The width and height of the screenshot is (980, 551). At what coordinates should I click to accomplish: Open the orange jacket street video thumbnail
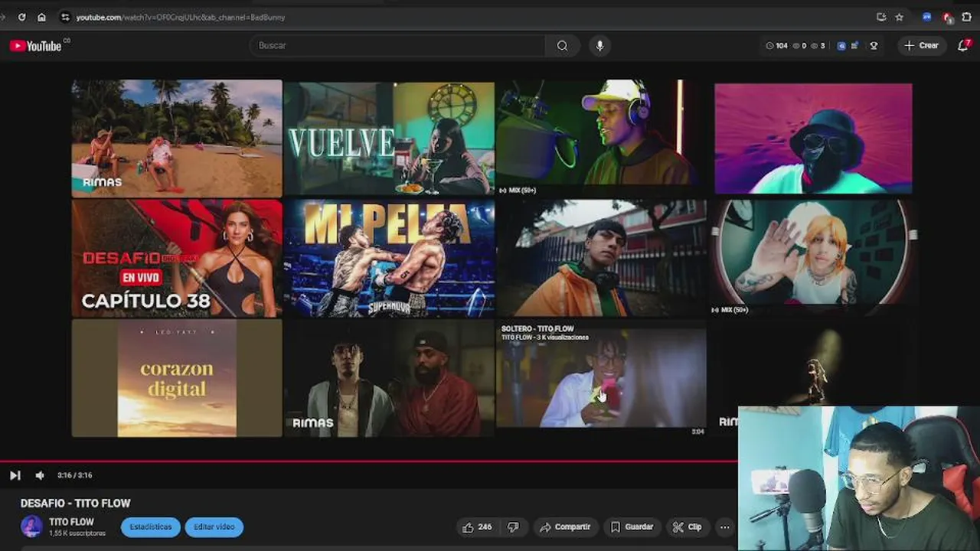click(x=601, y=259)
